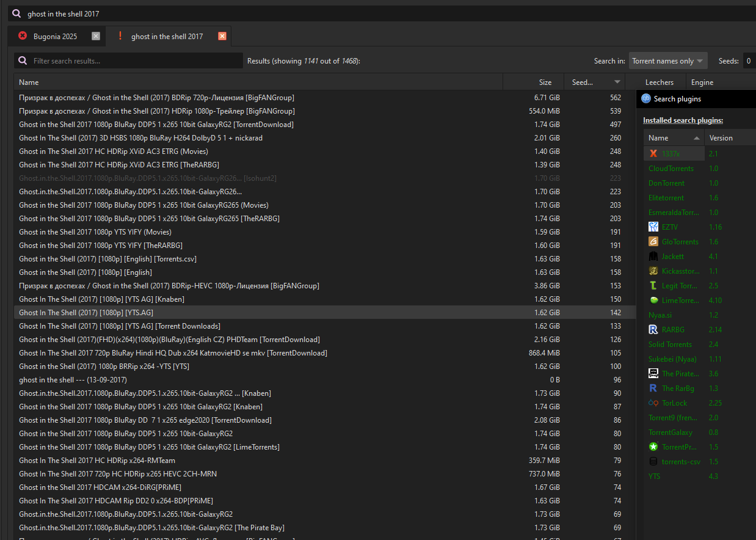
Task: Close the Bugonia 2025 tab
Action: (x=96, y=36)
